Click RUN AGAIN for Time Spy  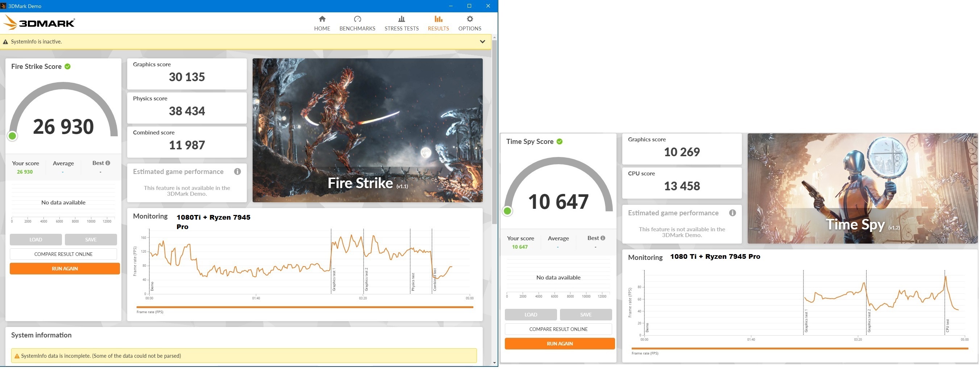point(560,344)
